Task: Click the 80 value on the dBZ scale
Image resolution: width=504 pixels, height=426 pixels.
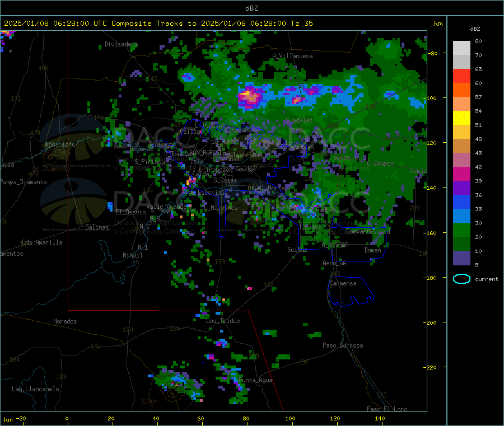Action: pyautogui.click(x=478, y=41)
